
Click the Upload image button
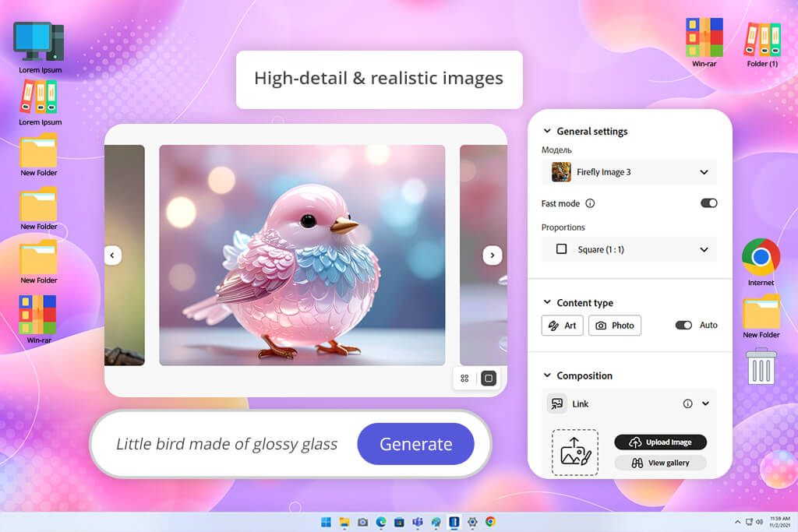pyautogui.click(x=661, y=442)
